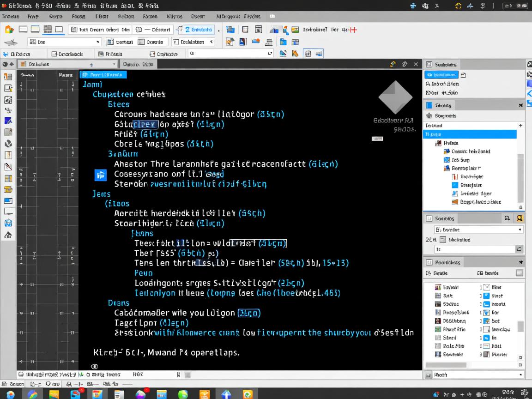
Task: Click the top icon in left vertical toolbar
Action: tap(8, 77)
